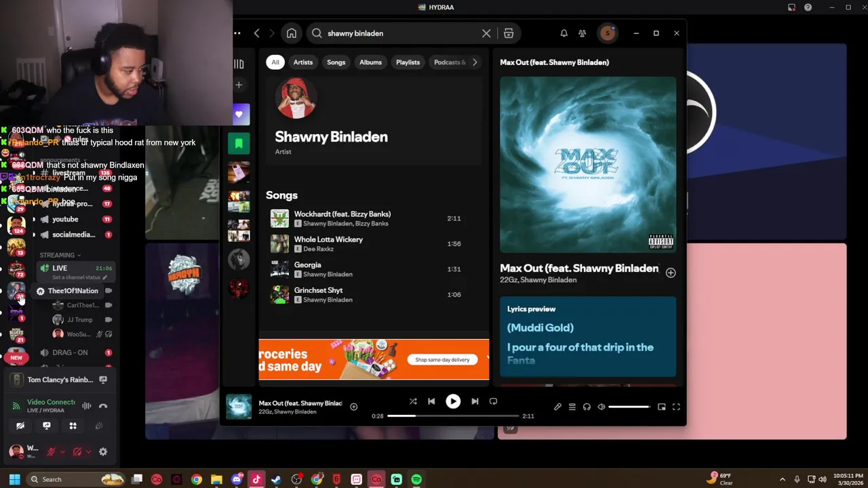
Task: Select the All filter chip
Action: [x=275, y=62]
